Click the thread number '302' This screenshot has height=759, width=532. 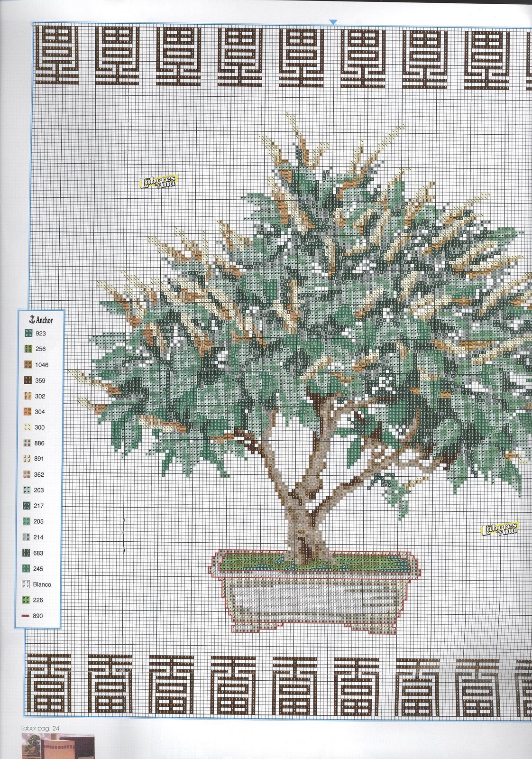point(40,396)
